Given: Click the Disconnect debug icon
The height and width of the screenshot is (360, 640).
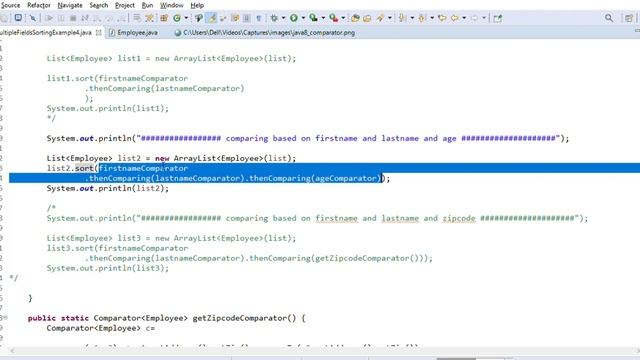Looking at the screenshot, I should (85, 18).
